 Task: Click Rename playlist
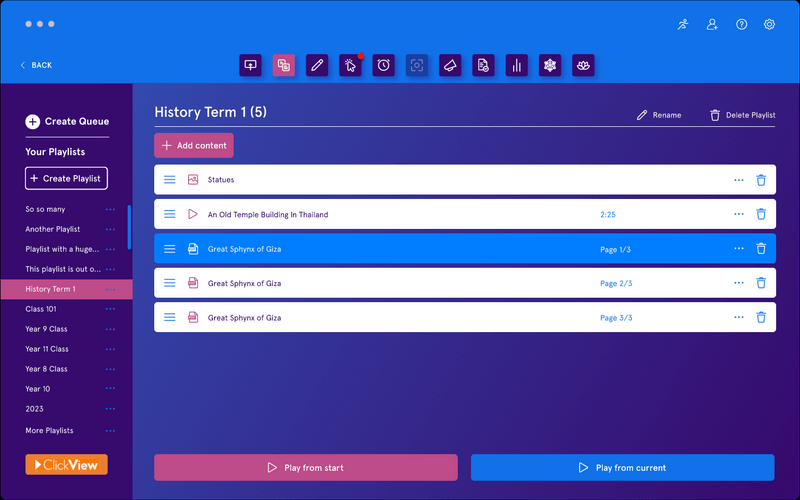point(659,115)
